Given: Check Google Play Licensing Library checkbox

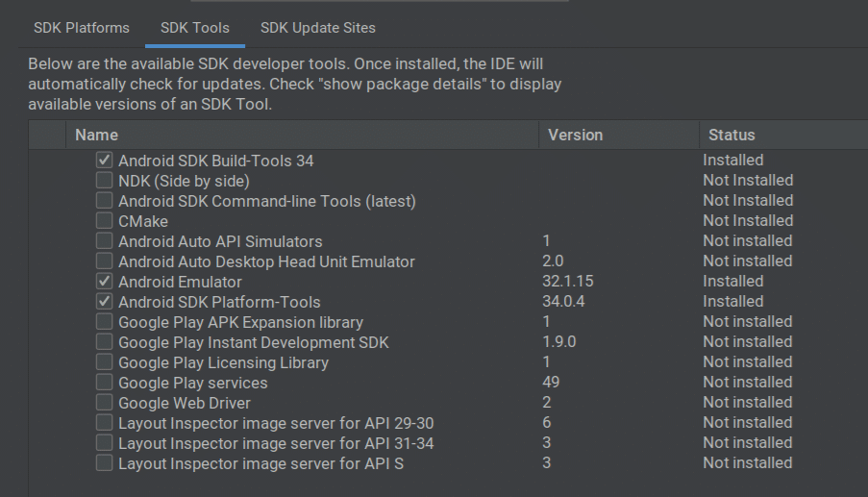Looking at the screenshot, I should click(104, 362).
